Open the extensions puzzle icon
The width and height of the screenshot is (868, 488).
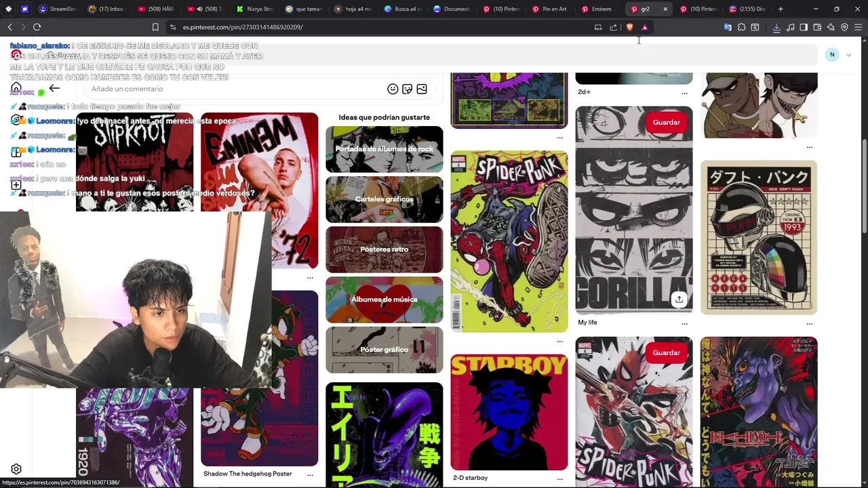(x=741, y=27)
